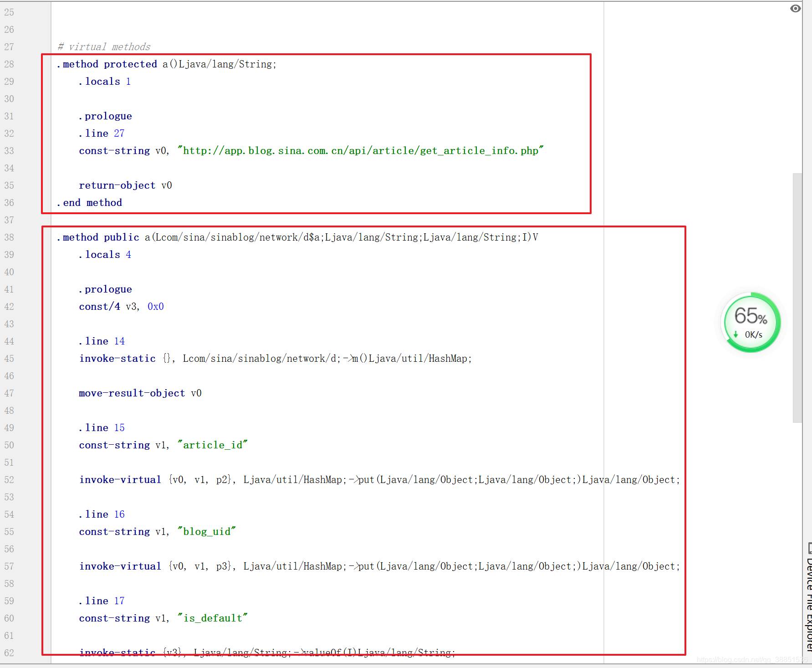This screenshot has width=812, height=668.
Task: Click invoke-static network/d;->m() HashMap line
Action: click(x=276, y=359)
